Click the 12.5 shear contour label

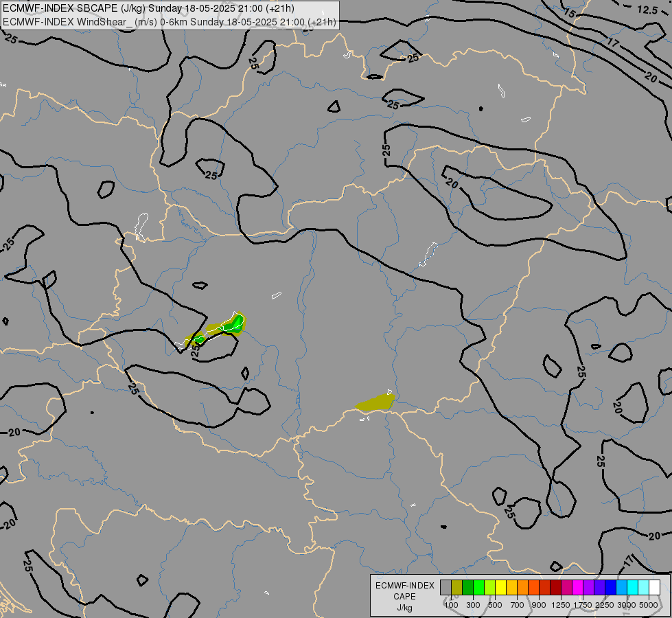click(647, 10)
